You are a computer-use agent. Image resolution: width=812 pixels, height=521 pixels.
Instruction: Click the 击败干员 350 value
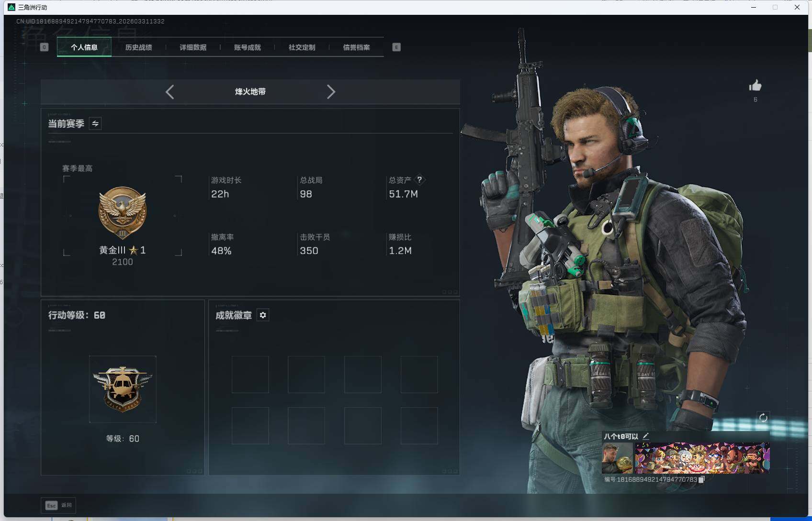309,251
